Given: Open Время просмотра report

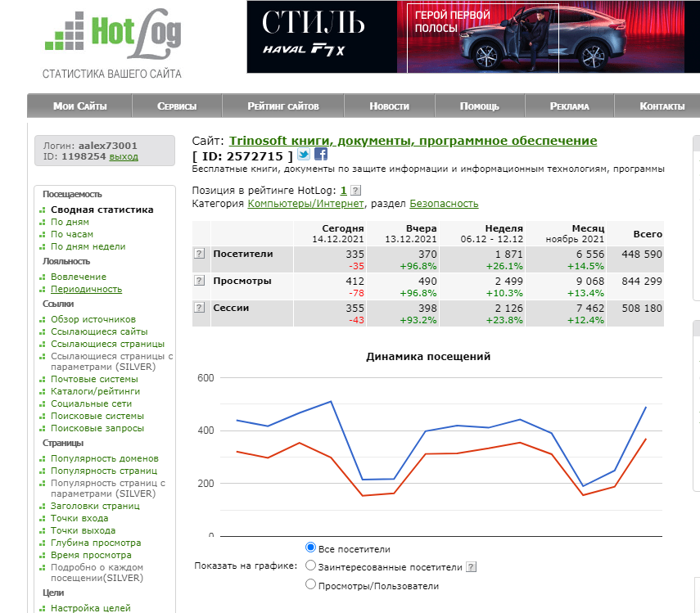Looking at the screenshot, I should tap(91, 555).
